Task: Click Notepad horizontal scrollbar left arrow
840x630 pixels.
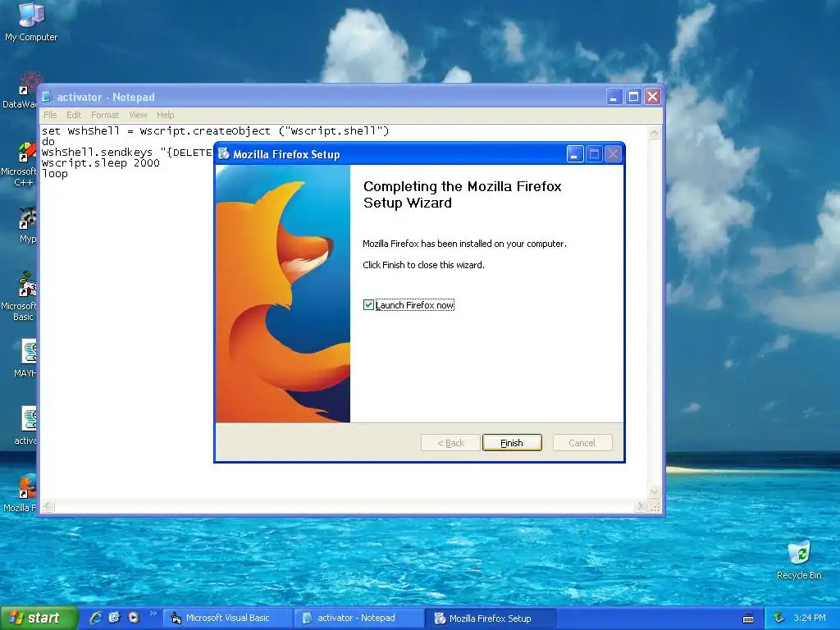Action: click(48, 505)
